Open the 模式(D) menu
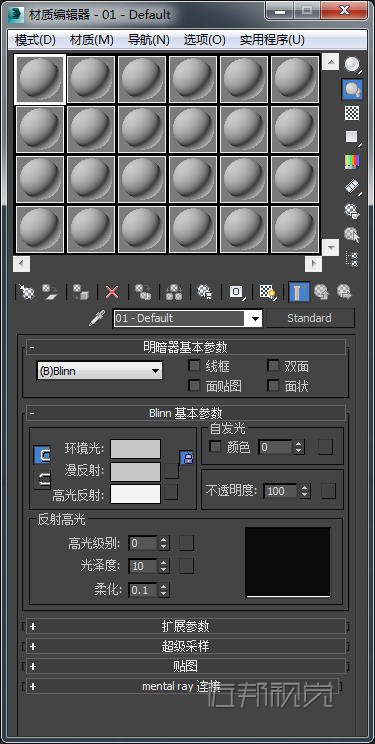Screen dimensions: 375x744 36,39
